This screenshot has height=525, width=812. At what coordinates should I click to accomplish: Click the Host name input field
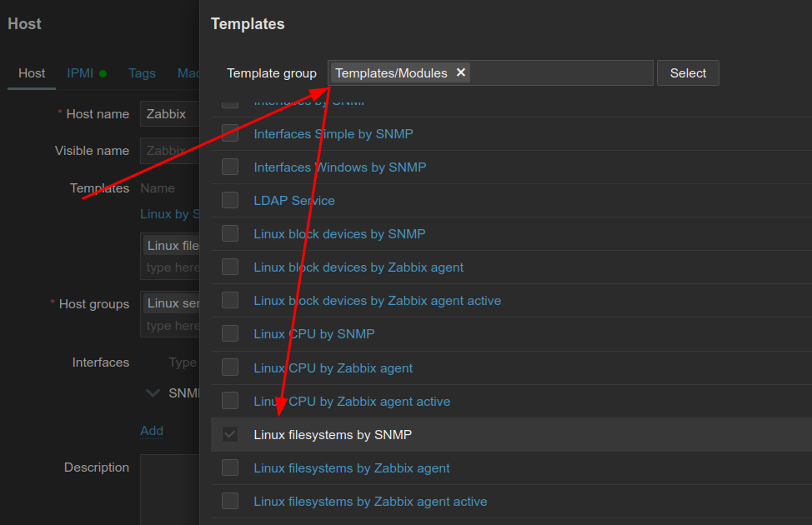[x=170, y=114]
